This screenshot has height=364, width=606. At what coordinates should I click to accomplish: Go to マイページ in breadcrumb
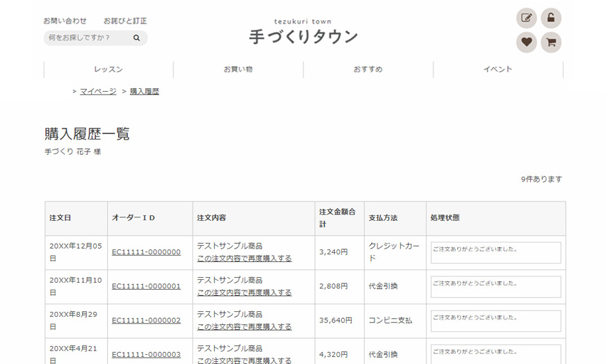[x=98, y=92]
